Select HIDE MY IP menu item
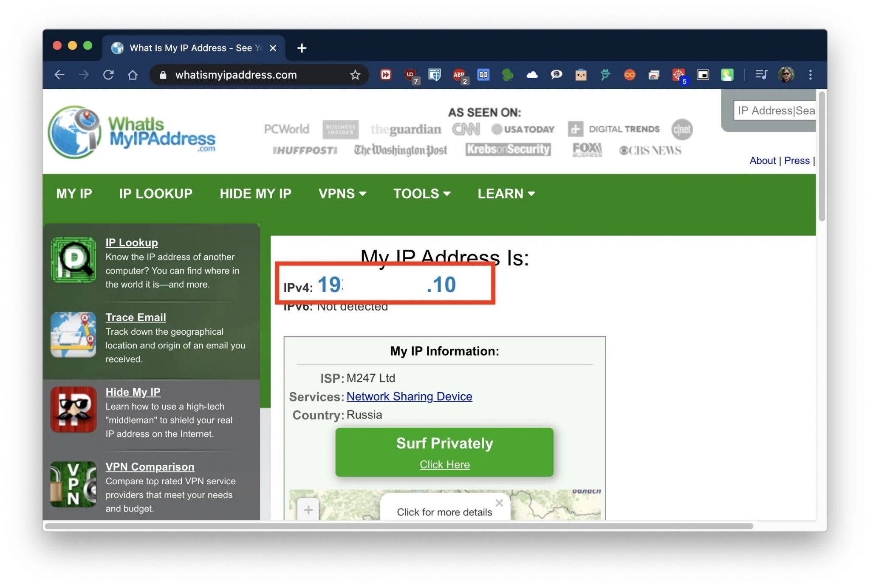Viewport: 870px width, 588px height. pos(255,194)
